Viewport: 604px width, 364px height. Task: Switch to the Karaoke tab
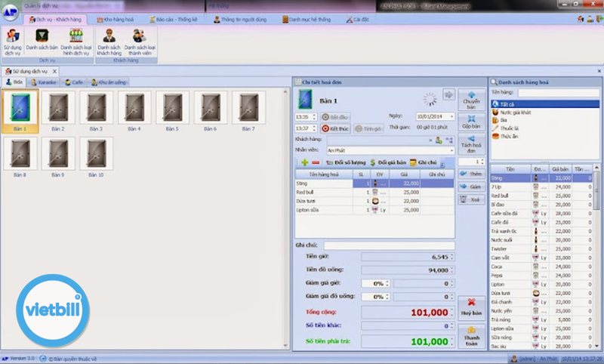tap(44, 82)
